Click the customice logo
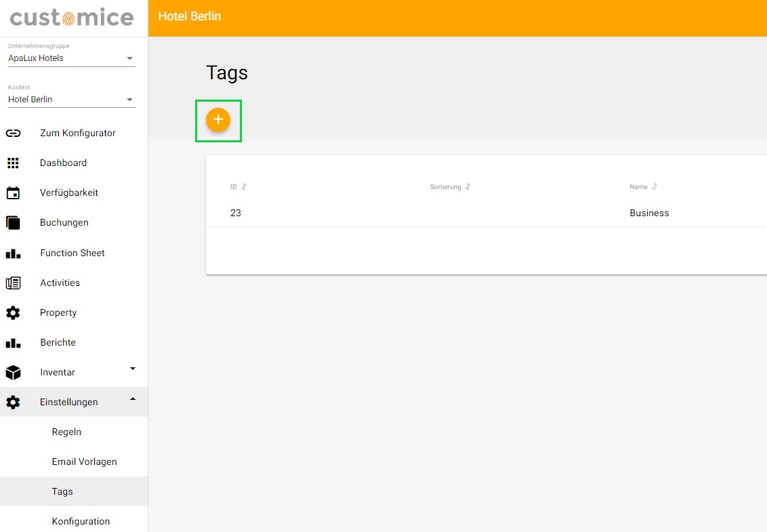The height and width of the screenshot is (532, 767). 72,18
